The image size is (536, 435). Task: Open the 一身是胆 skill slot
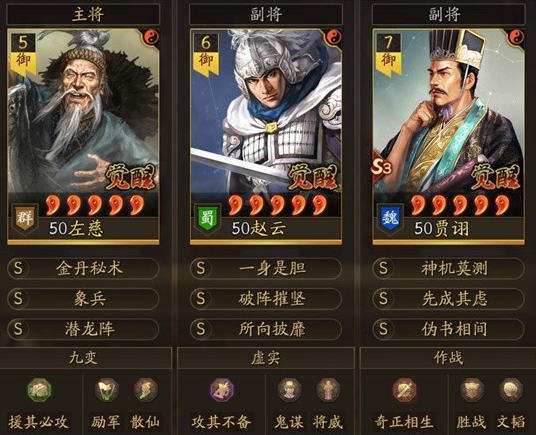(266, 269)
